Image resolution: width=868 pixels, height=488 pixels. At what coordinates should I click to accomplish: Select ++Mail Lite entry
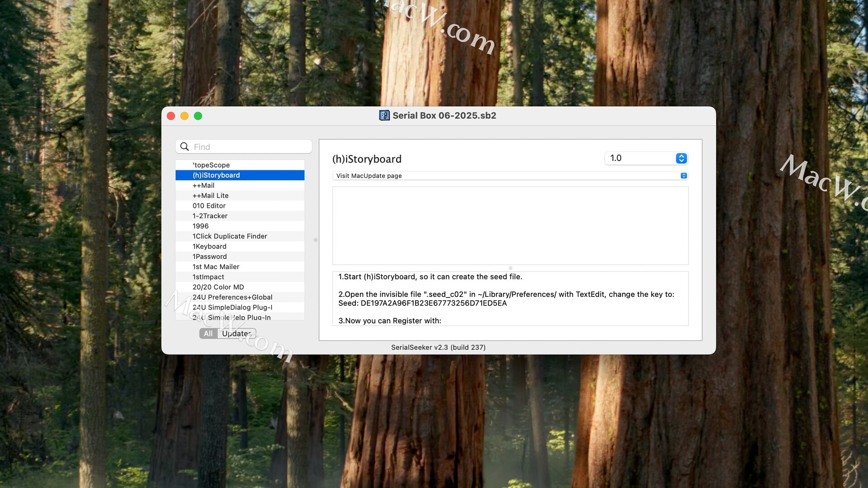click(240, 196)
